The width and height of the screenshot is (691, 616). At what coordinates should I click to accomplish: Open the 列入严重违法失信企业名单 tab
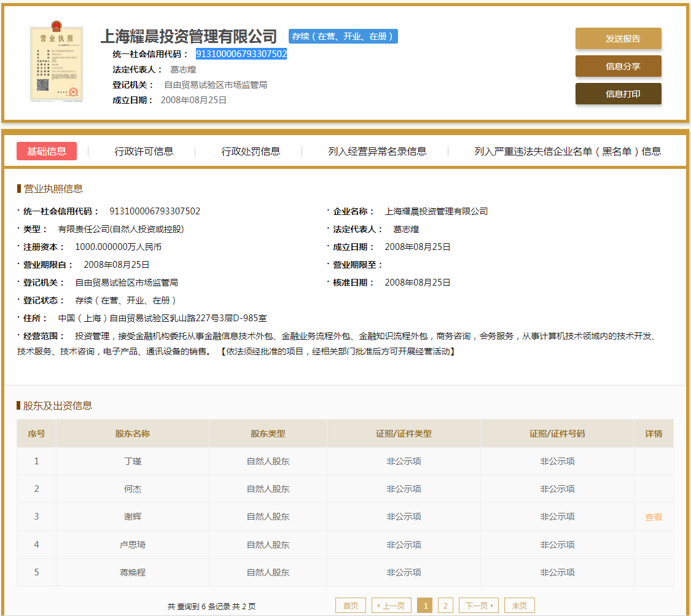(567, 151)
